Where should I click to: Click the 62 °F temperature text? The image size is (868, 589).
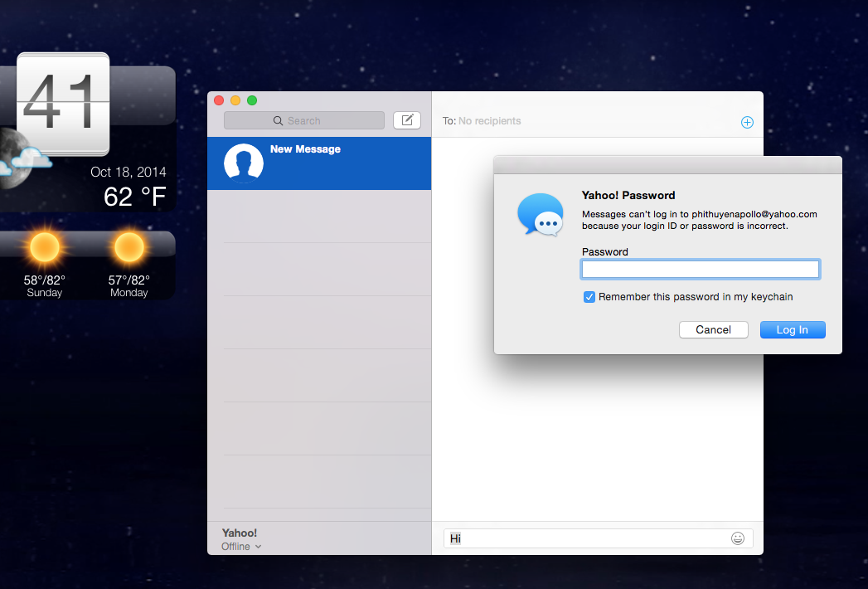(x=135, y=197)
